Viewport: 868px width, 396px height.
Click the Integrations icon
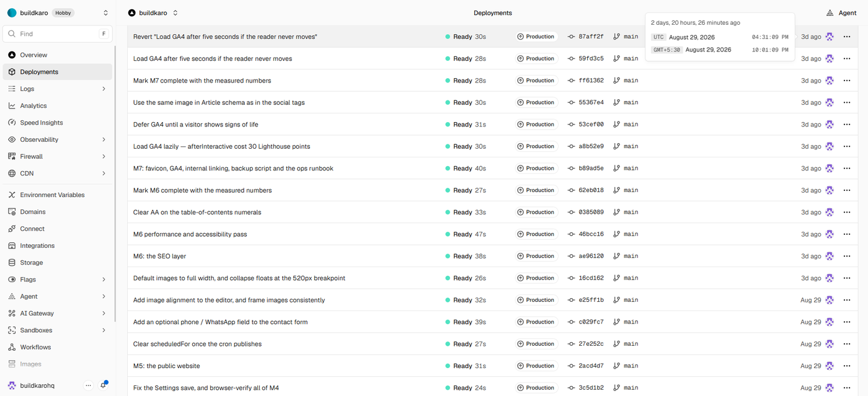pyautogui.click(x=12, y=245)
